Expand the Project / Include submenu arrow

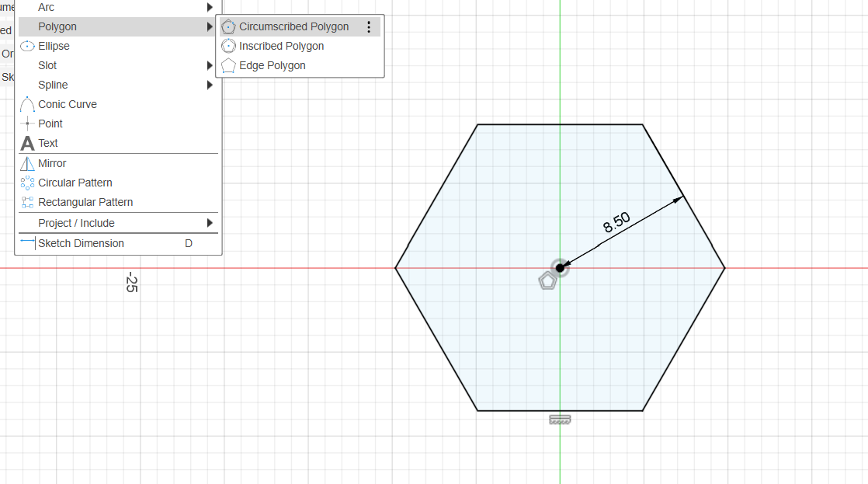[x=210, y=223]
